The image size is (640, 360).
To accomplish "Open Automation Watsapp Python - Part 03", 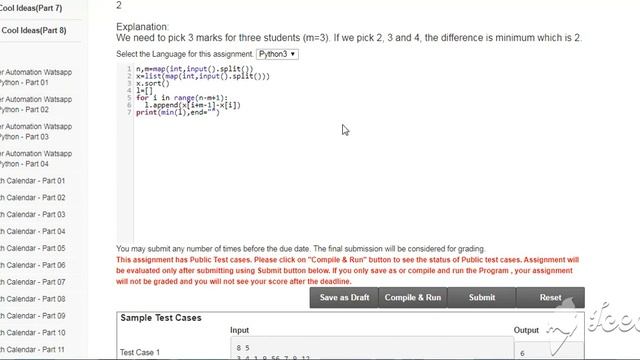I will 36,131.
